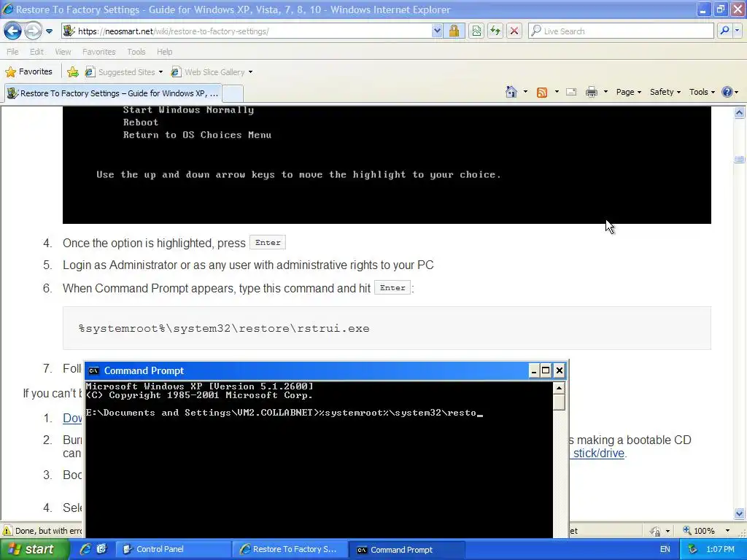
Task: Expand the address bar history dropdown
Action: click(437, 31)
